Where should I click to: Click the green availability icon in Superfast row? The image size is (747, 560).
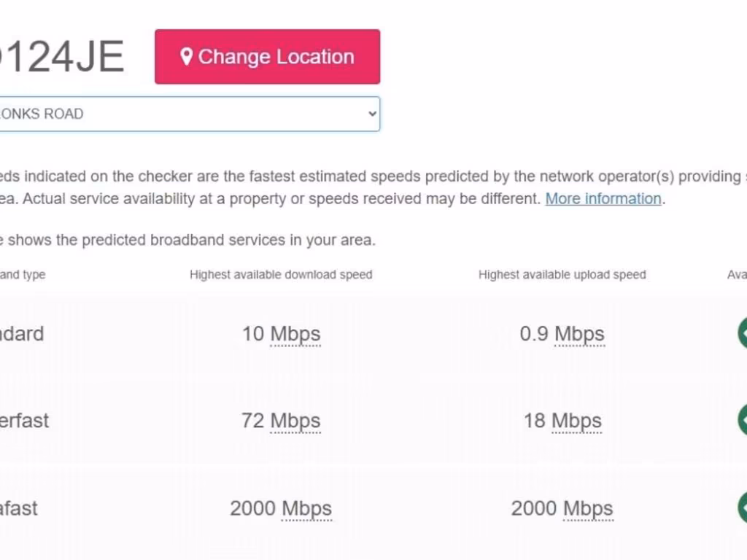(x=742, y=420)
